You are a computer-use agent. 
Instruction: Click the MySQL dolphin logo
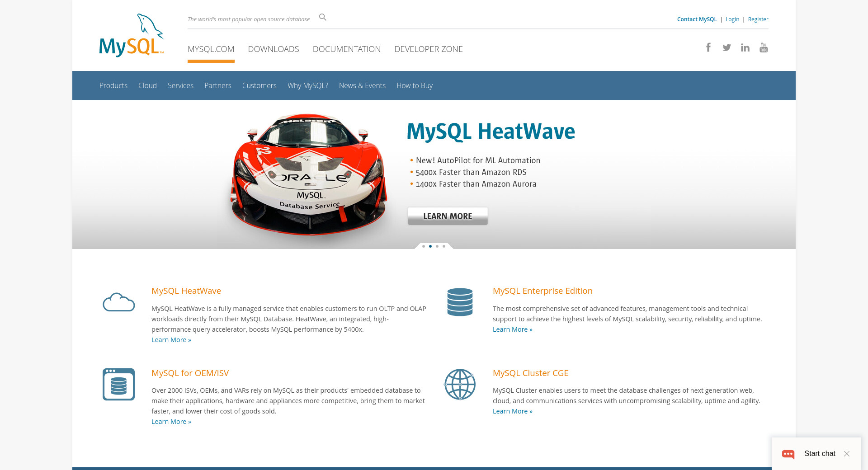(131, 36)
